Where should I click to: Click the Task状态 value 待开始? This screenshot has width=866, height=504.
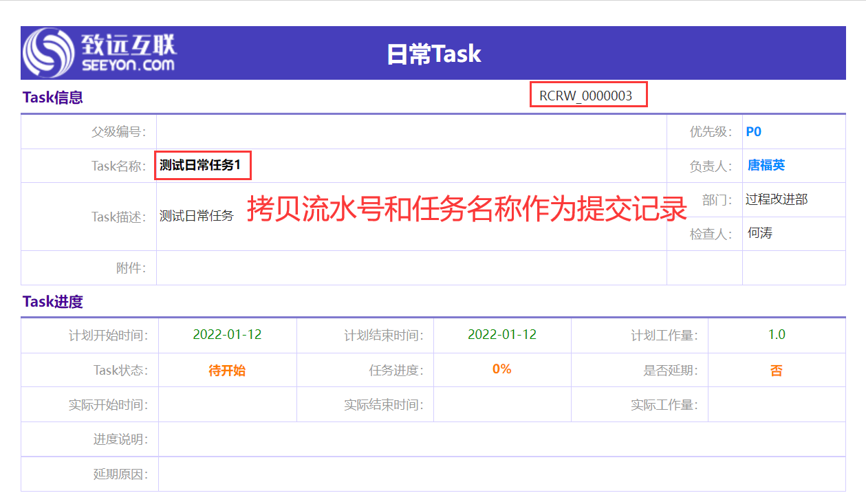tap(227, 371)
